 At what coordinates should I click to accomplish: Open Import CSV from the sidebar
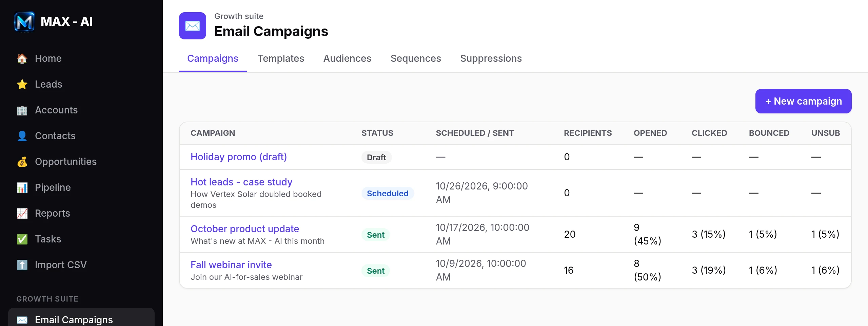click(x=81, y=265)
